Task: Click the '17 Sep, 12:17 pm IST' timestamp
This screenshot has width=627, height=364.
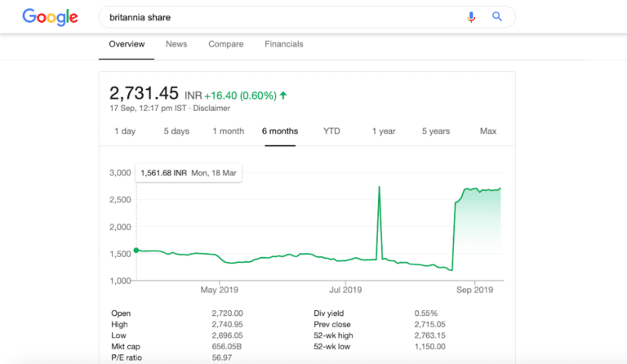Action: click(x=148, y=109)
